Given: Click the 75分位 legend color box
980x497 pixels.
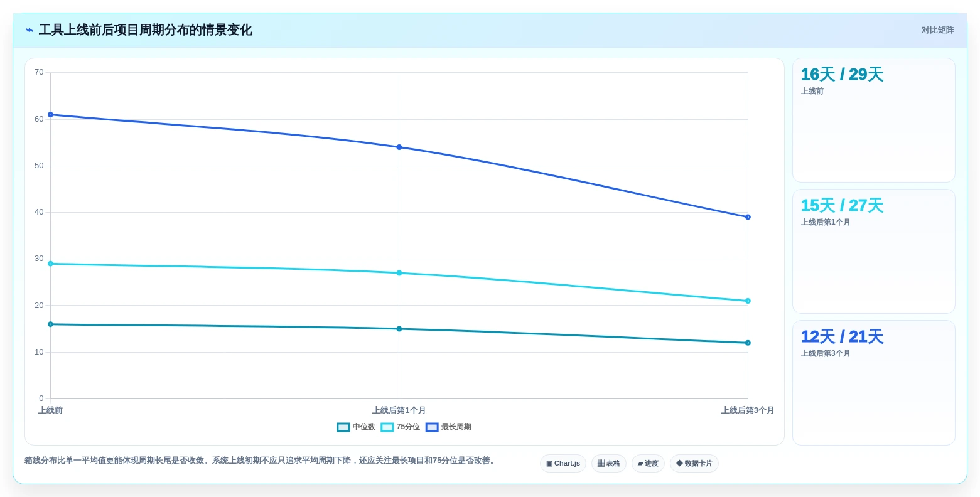Looking at the screenshot, I should pos(387,427).
